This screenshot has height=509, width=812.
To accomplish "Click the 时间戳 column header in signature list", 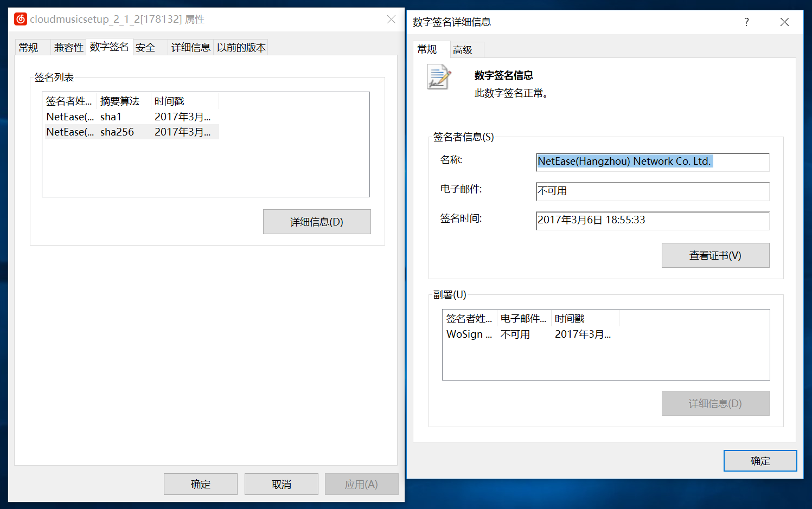I will (x=185, y=101).
